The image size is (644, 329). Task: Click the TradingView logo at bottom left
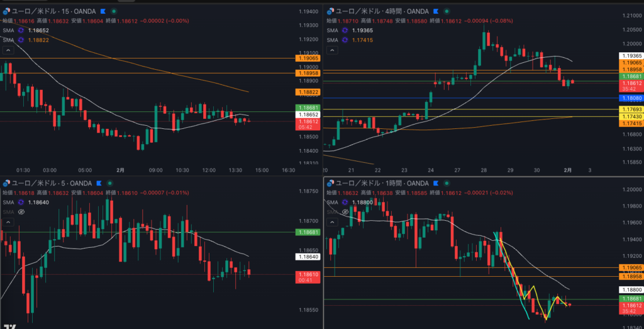(9, 325)
